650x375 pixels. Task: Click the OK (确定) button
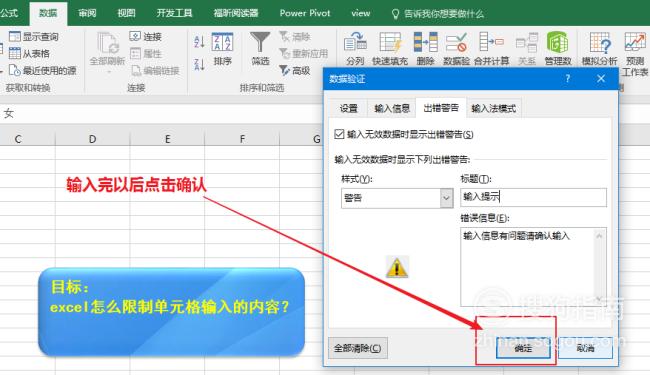(x=523, y=348)
